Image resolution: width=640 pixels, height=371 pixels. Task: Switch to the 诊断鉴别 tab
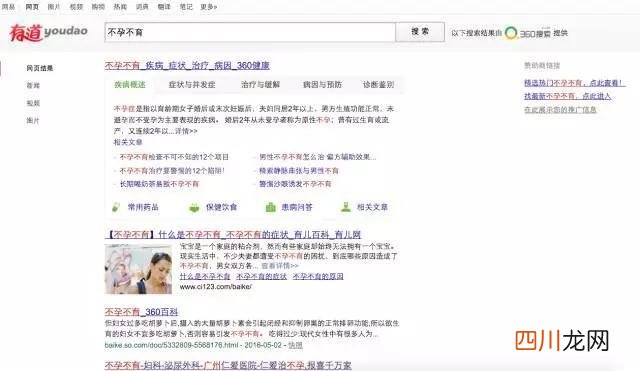pos(378,85)
